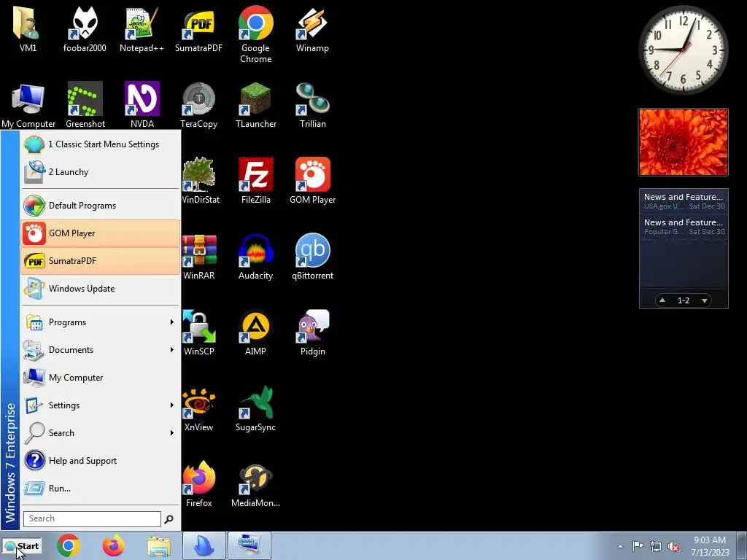Expand the Search submenu
Screen dimensions: 747x560
click(101, 433)
